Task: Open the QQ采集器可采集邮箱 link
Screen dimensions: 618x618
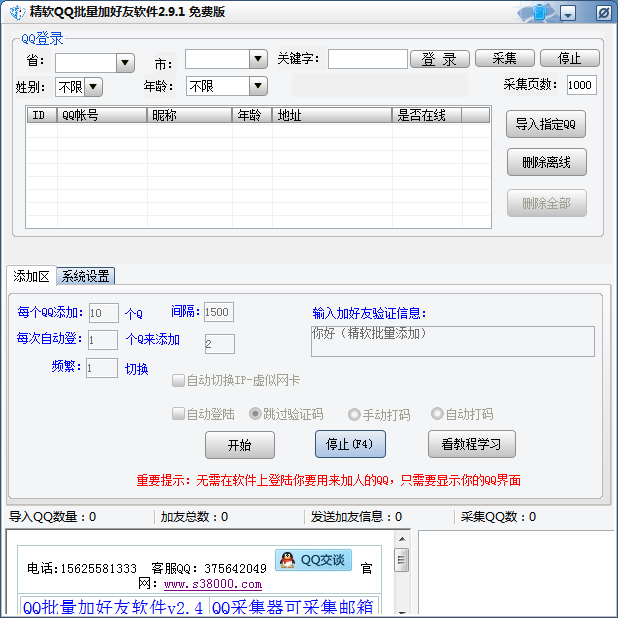Action: (293, 607)
